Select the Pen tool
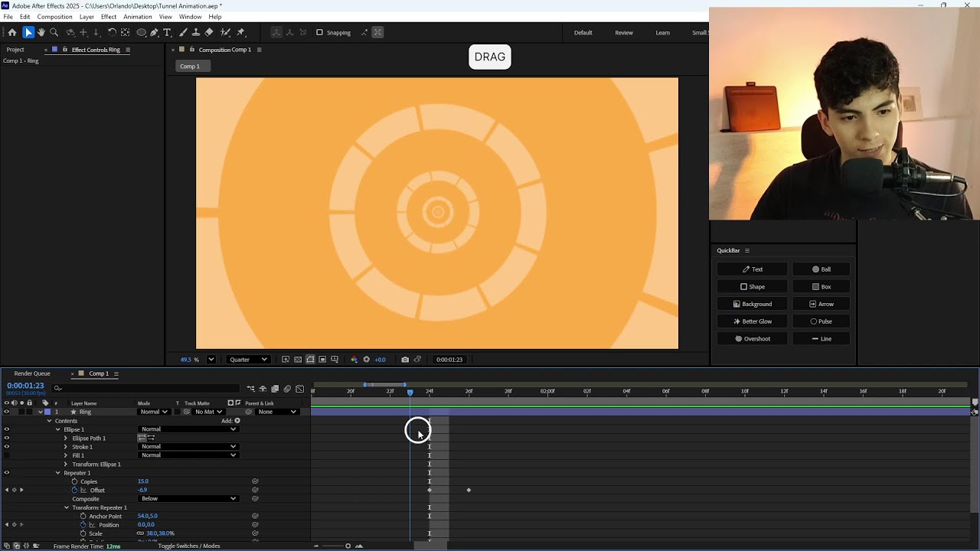980x551 pixels. 155,32
